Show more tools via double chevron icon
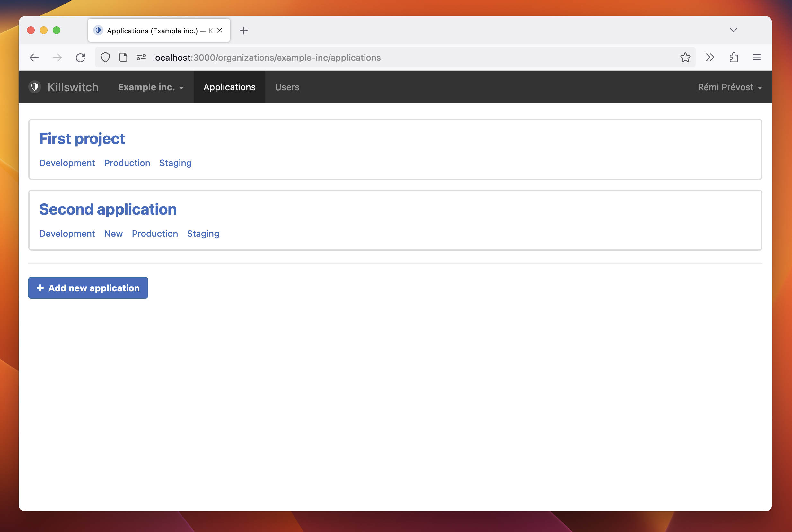The width and height of the screenshot is (792, 532). coord(710,57)
